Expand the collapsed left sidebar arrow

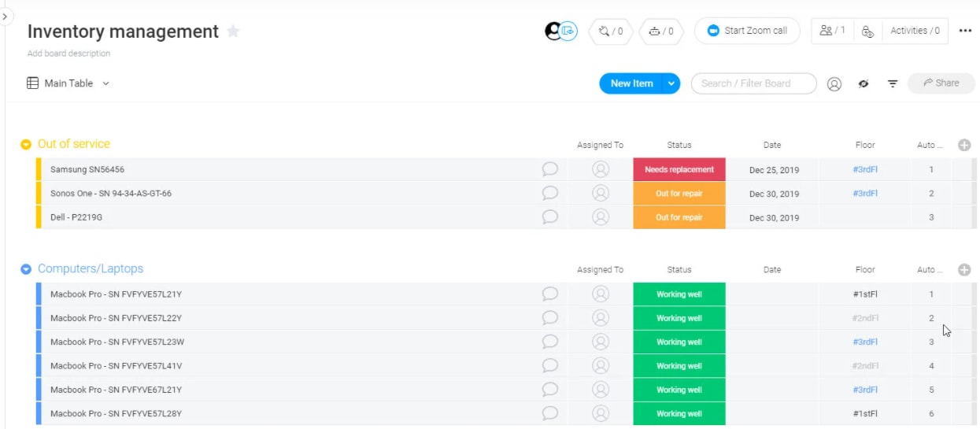5,16
